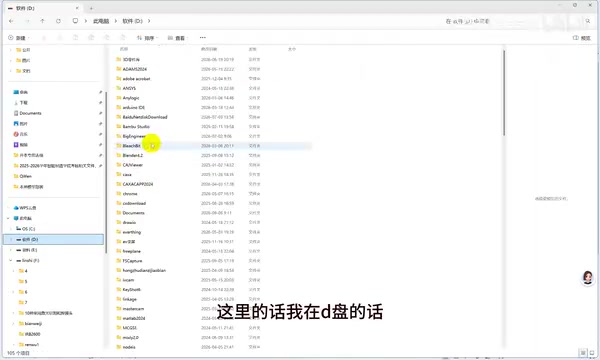Collapse the linshi (F:) tree node
Image resolution: width=600 pixels, height=360 pixels.
click(x=11, y=261)
